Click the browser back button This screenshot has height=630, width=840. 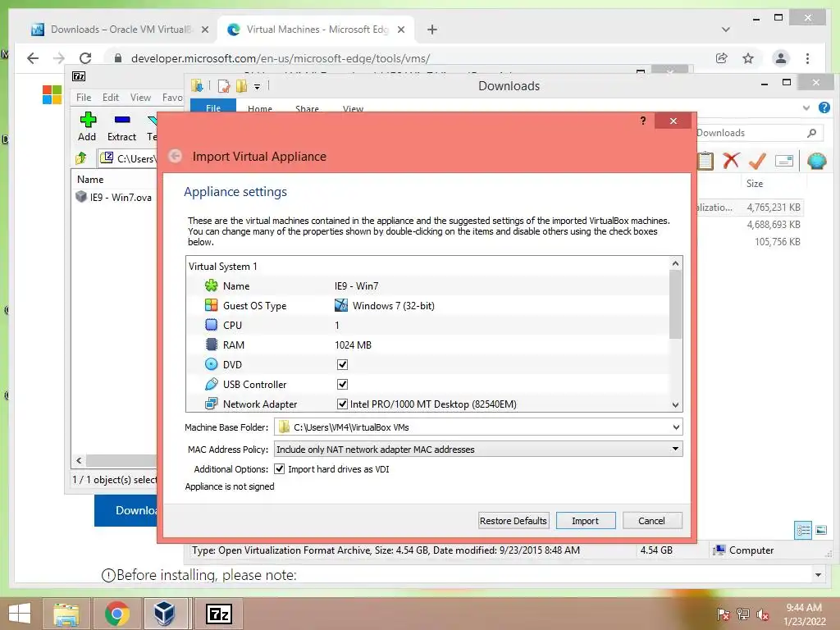point(33,58)
